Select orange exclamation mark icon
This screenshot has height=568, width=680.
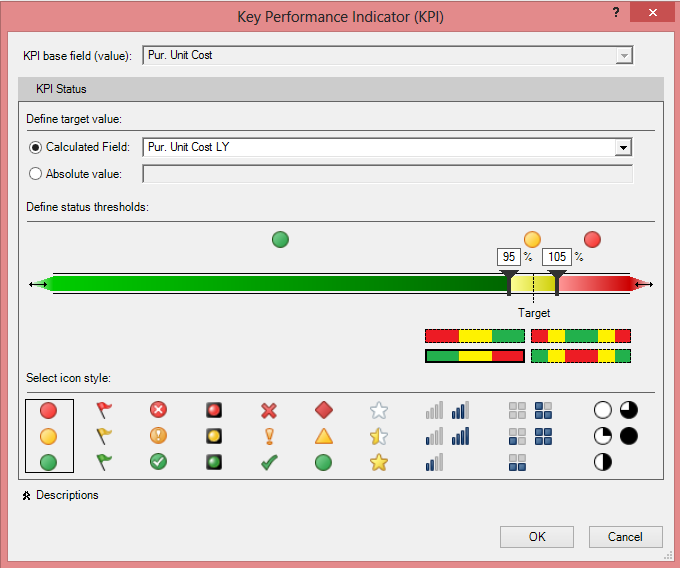pyautogui.click(x=269, y=436)
